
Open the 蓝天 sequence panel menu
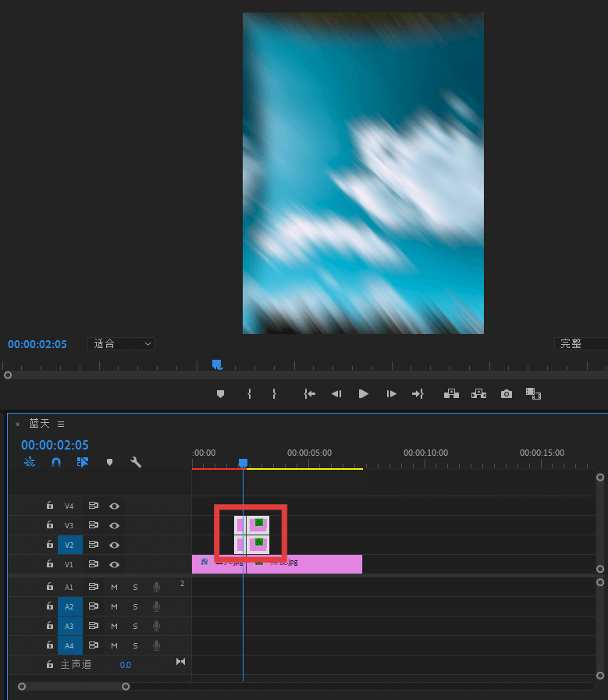61,424
